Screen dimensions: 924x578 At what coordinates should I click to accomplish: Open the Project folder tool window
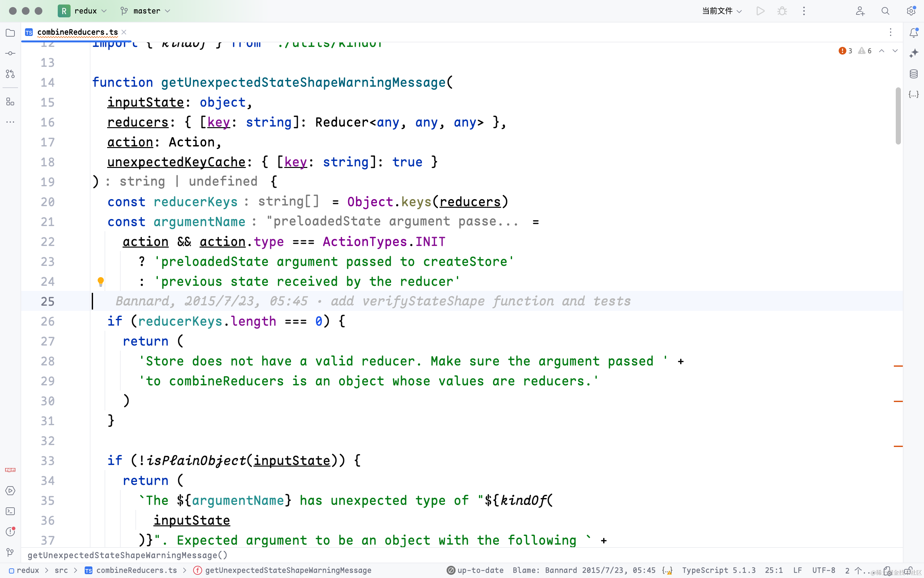[10, 33]
